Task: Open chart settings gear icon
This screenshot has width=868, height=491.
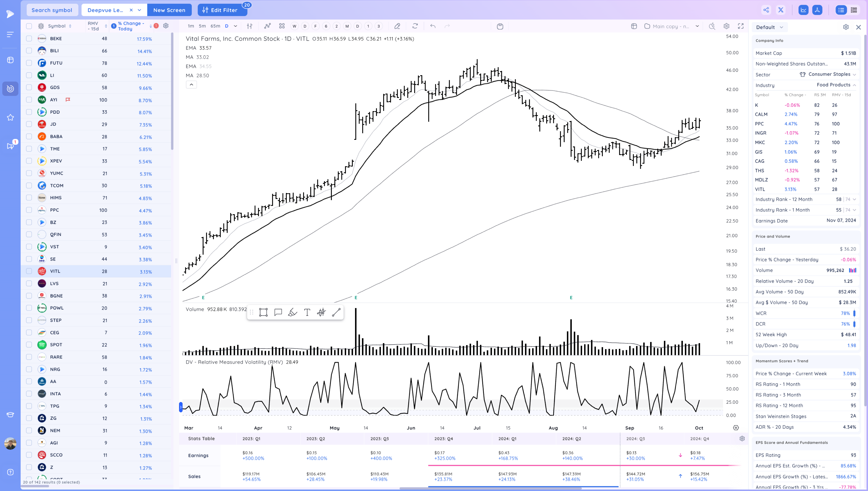Action: (727, 26)
